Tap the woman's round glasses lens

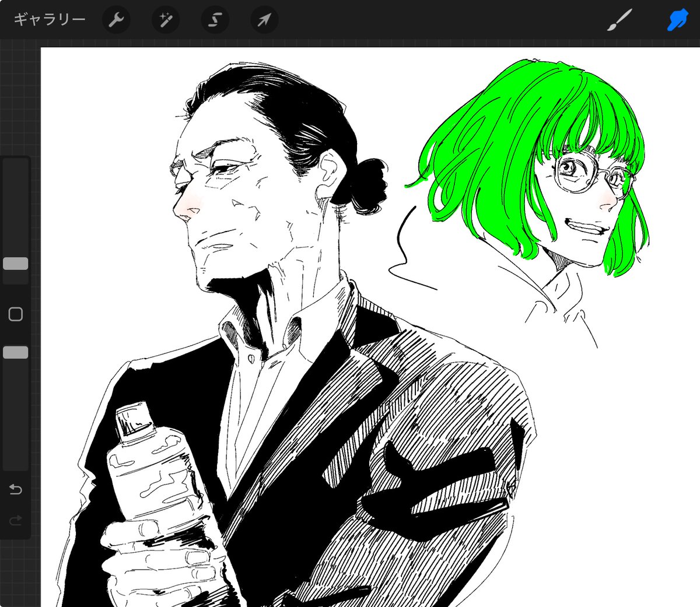coord(573,171)
